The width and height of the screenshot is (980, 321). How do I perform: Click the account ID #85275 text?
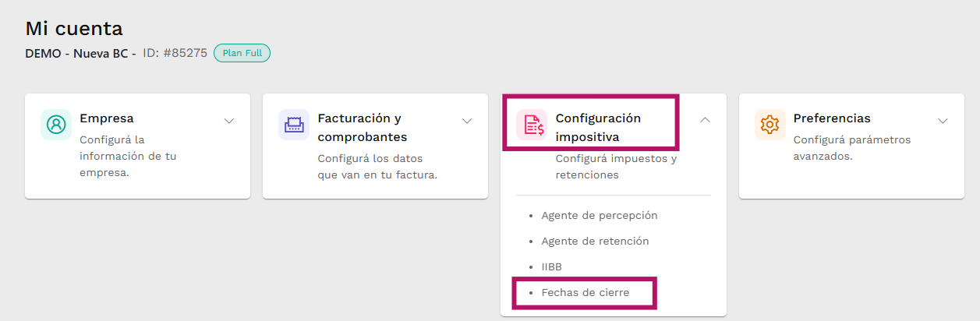[x=175, y=54]
